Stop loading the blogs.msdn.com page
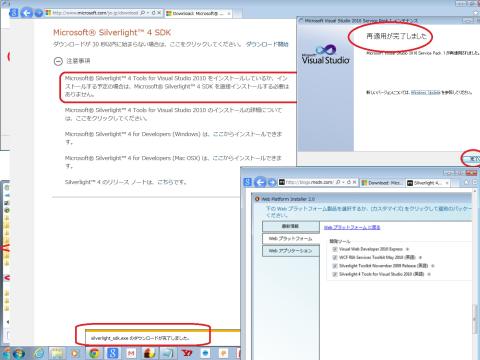This screenshot has width=480, height=360. point(355,182)
